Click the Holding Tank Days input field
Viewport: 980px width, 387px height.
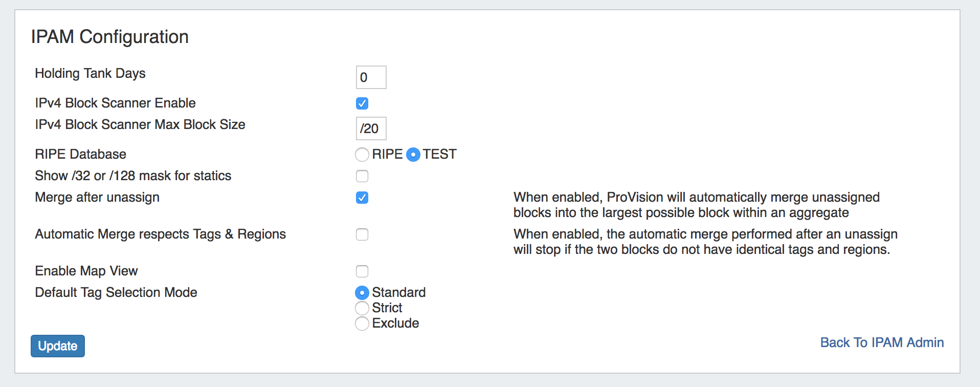(371, 77)
